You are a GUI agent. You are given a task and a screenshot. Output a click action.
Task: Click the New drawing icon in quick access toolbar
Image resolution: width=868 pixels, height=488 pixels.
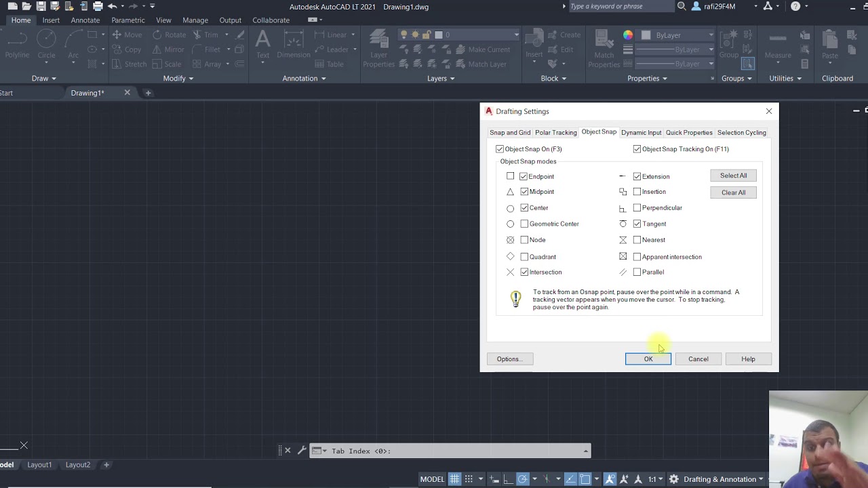13,6
